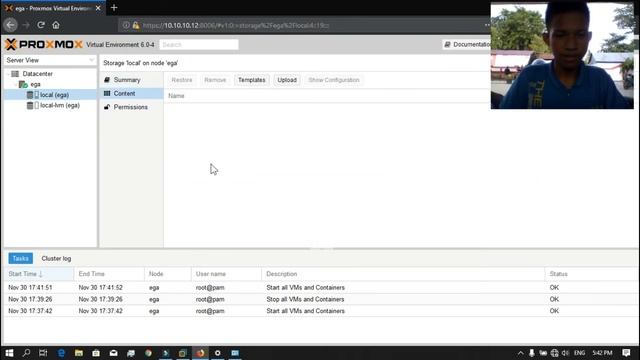The image size is (640, 360).
Task: Open the Windows Start menu
Action: point(9,353)
